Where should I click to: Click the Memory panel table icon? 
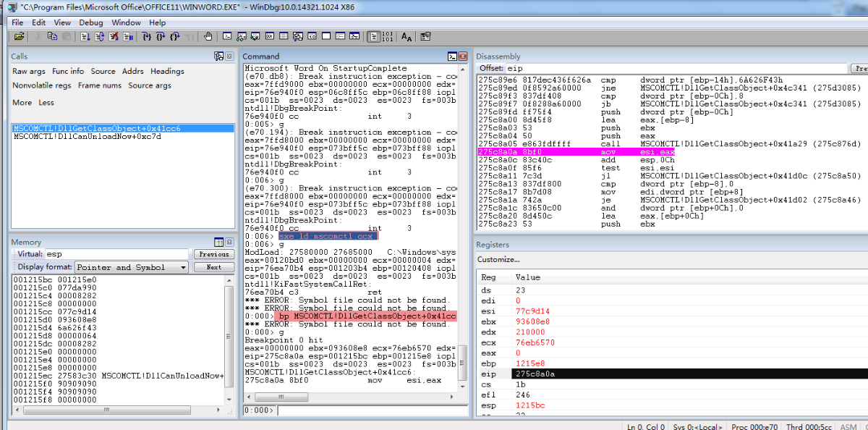pos(219,242)
